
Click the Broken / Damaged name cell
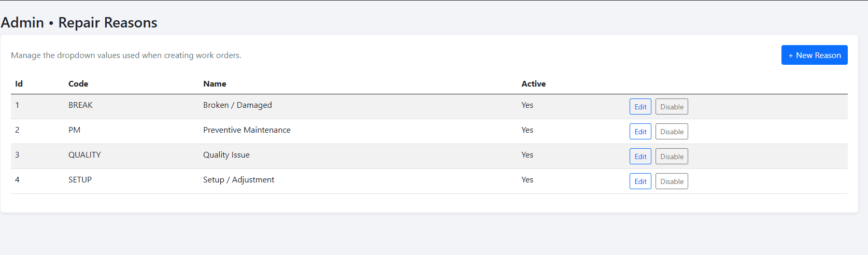point(237,105)
